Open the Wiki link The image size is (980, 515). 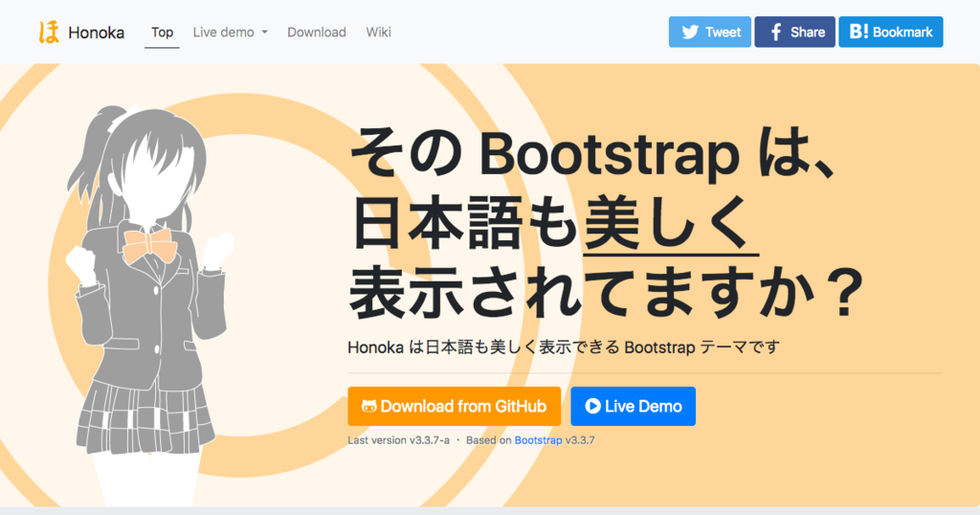378,32
